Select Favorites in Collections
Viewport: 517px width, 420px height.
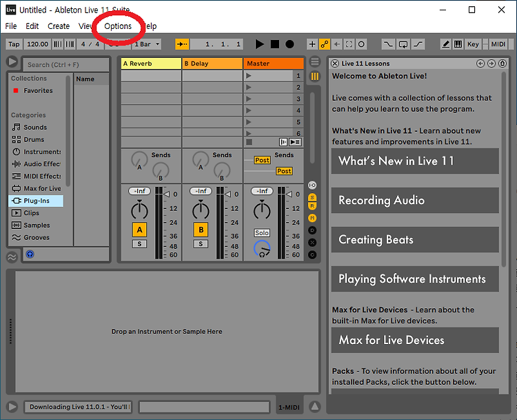[37, 90]
